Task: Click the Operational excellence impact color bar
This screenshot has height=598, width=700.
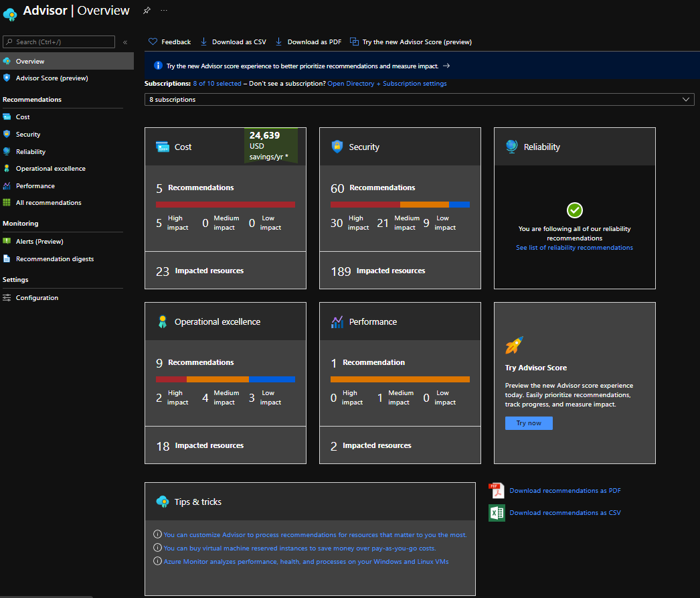Action: (226, 379)
